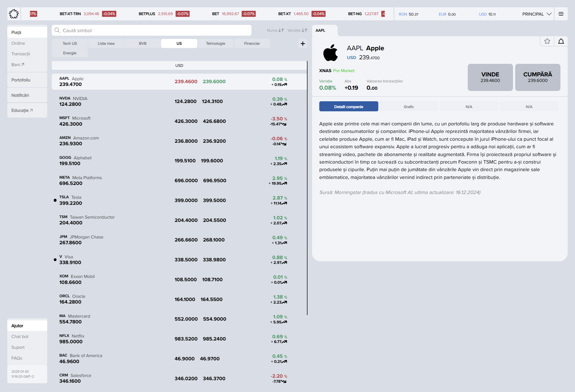Click the plus icon to add list
The height and width of the screenshot is (392, 575).
point(303,43)
